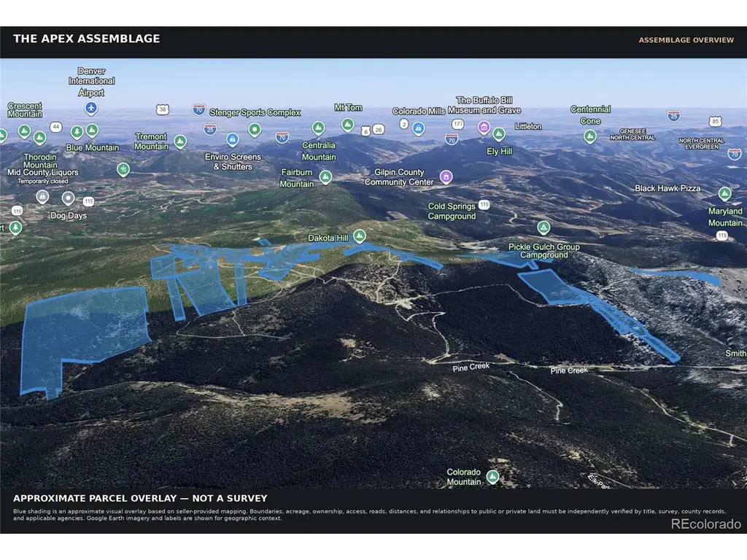The width and height of the screenshot is (747, 560).
Task: Open the Colorado Mills shopping marker
Action: [x=418, y=128]
